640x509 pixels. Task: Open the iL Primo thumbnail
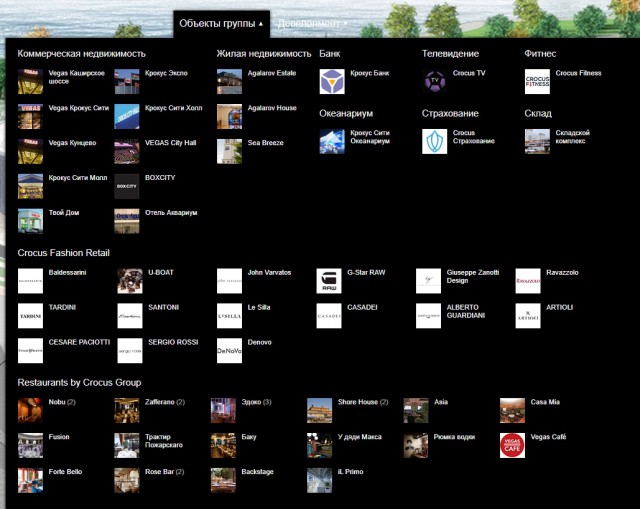coord(319,480)
